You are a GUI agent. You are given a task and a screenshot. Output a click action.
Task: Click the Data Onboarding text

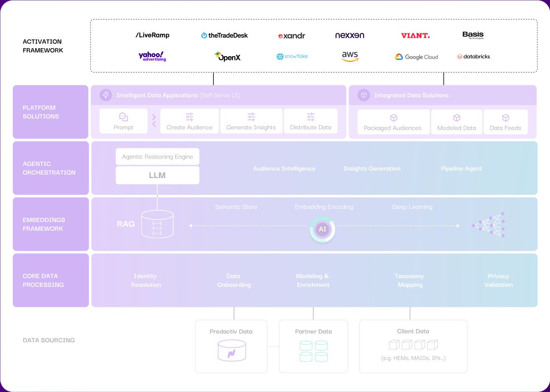point(234,280)
